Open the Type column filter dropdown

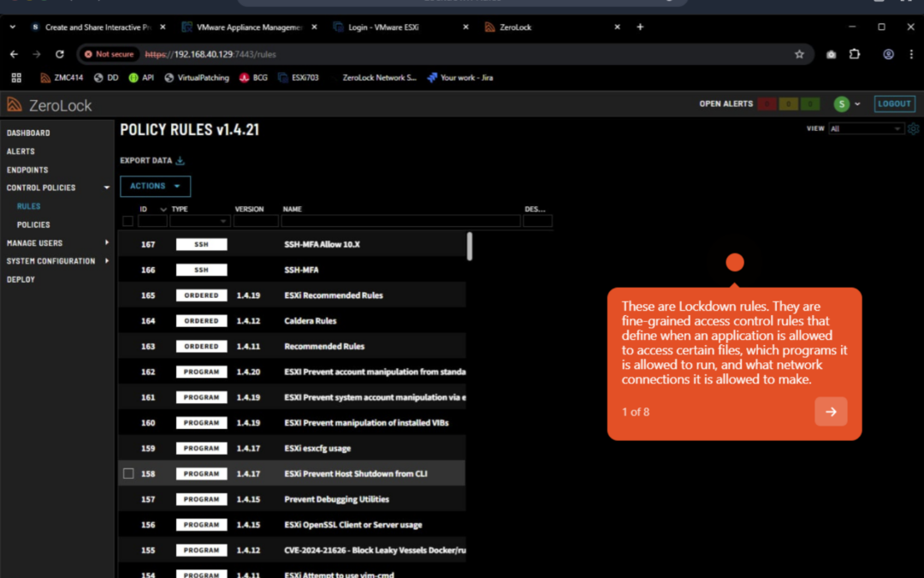coord(200,221)
